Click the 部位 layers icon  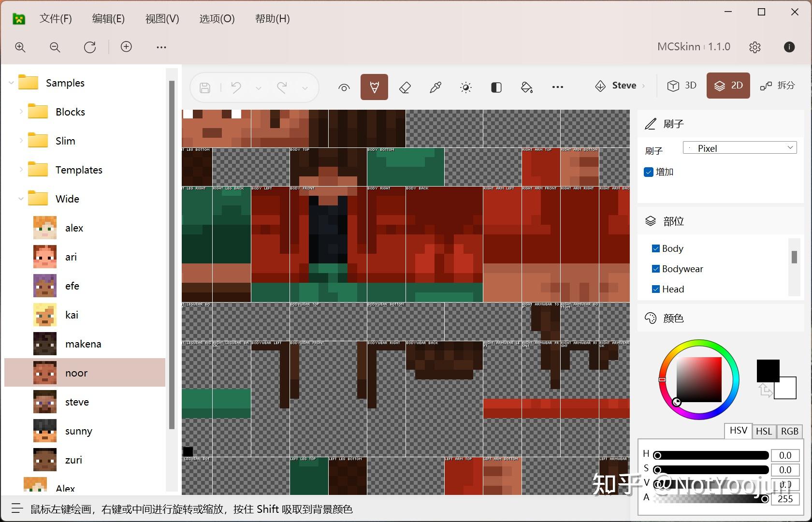(x=651, y=221)
